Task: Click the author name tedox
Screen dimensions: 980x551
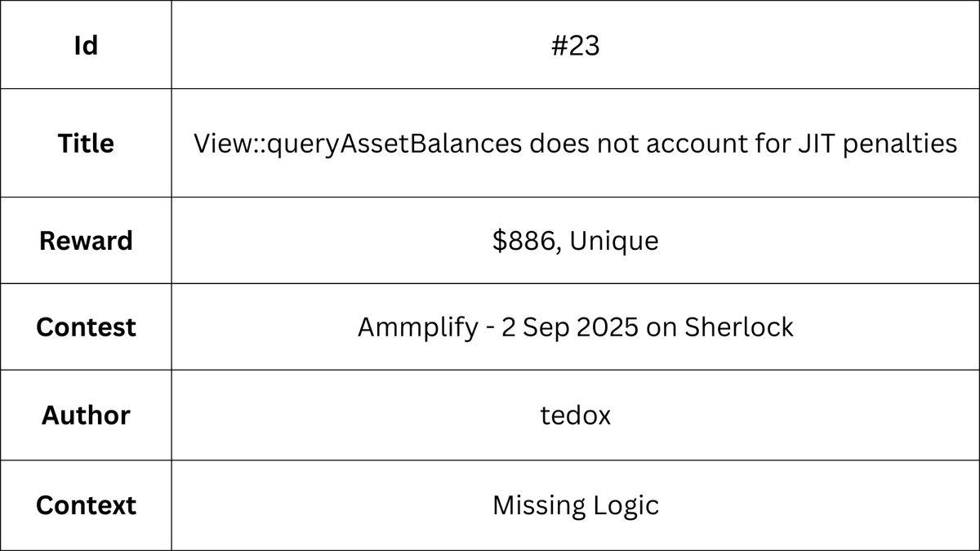Action: [x=576, y=415]
